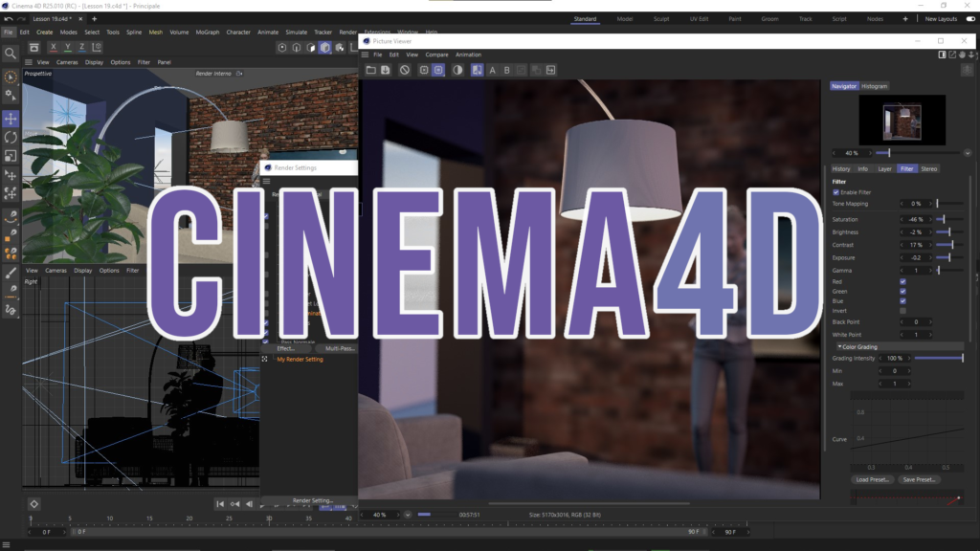Increase the Gamma value arrow
Screen dimensions: 980x551
(x=930, y=271)
